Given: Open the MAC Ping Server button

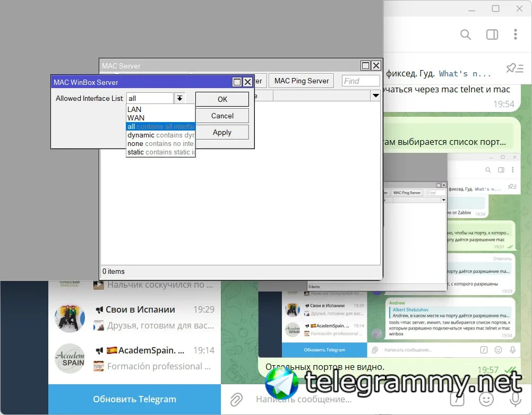Looking at the screenshot, I should coord(301,81).
